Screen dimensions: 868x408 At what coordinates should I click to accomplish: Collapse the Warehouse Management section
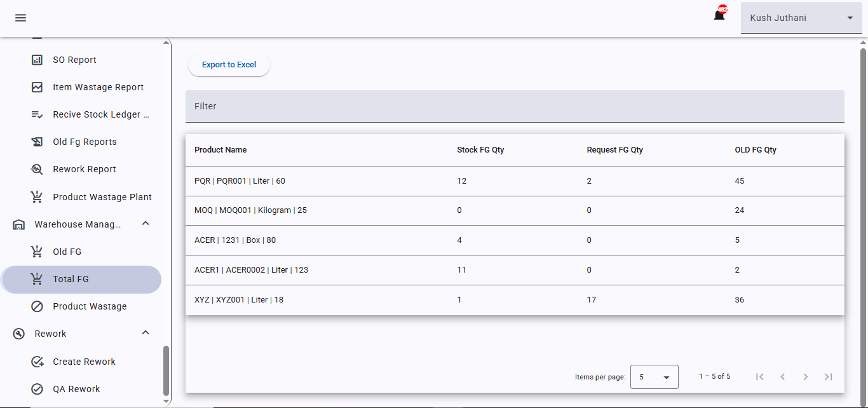pos(146,224)
